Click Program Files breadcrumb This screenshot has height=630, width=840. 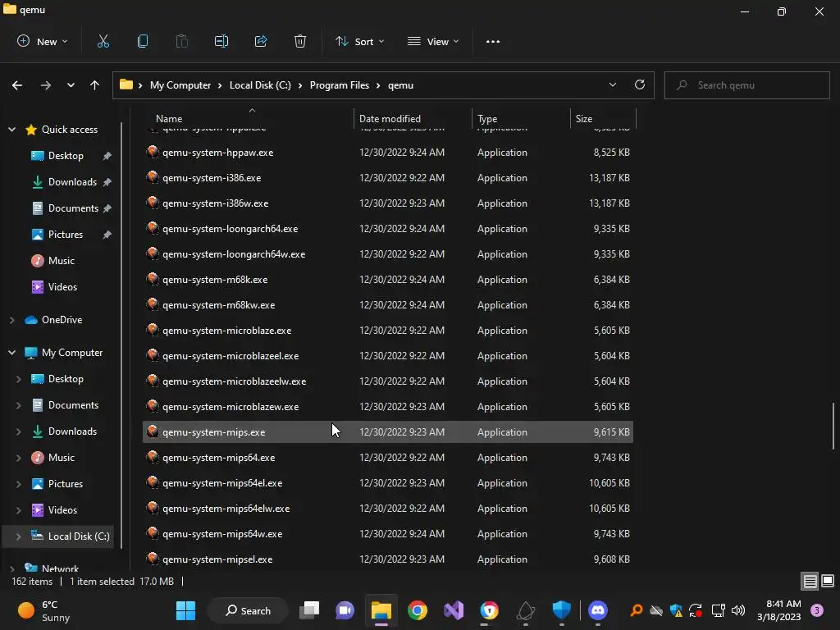point(340,85)
